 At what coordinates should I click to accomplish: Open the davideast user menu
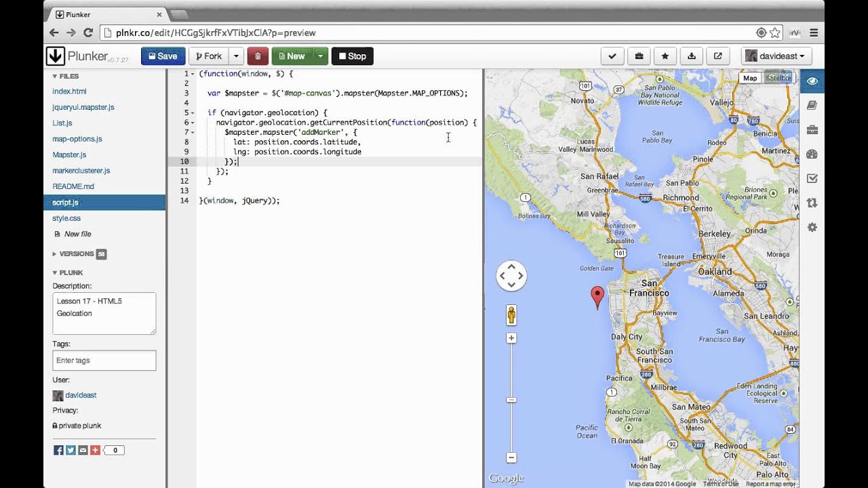[x=776, y=56]
